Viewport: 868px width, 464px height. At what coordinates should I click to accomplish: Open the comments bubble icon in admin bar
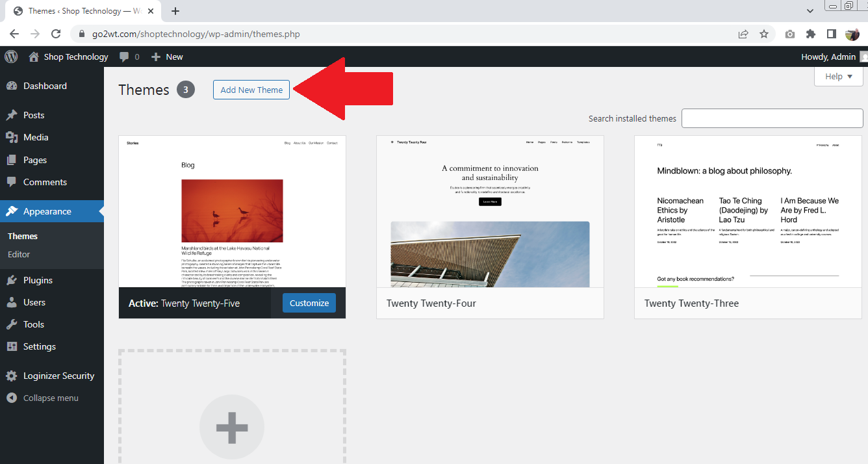pos(124,57)
